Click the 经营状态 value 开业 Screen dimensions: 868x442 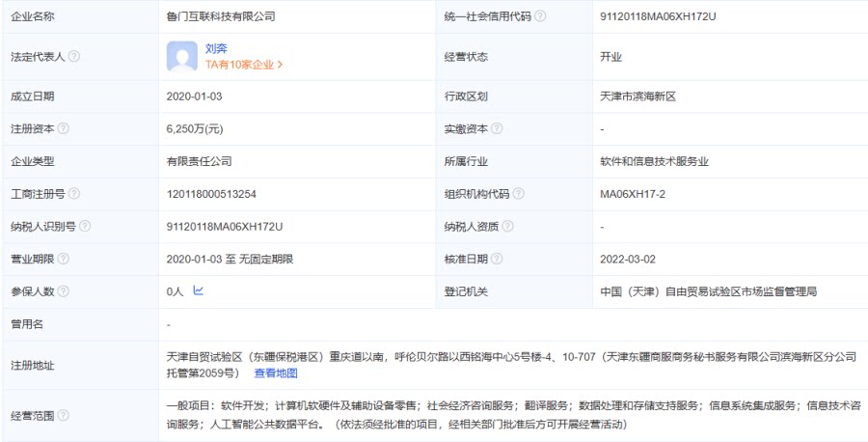coord(611,57)
